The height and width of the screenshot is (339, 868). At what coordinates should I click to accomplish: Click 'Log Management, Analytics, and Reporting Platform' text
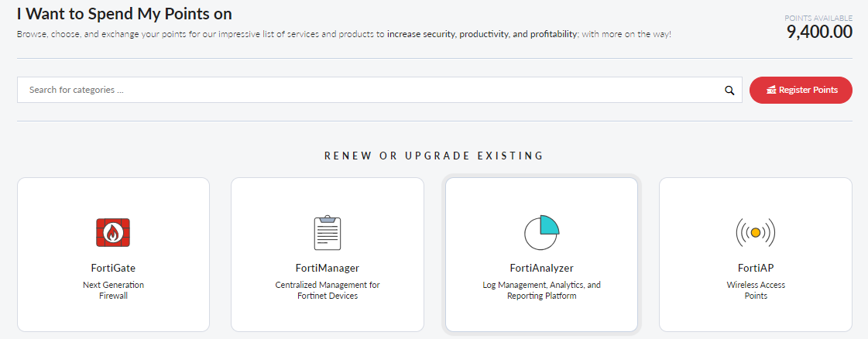click(541, 290)
